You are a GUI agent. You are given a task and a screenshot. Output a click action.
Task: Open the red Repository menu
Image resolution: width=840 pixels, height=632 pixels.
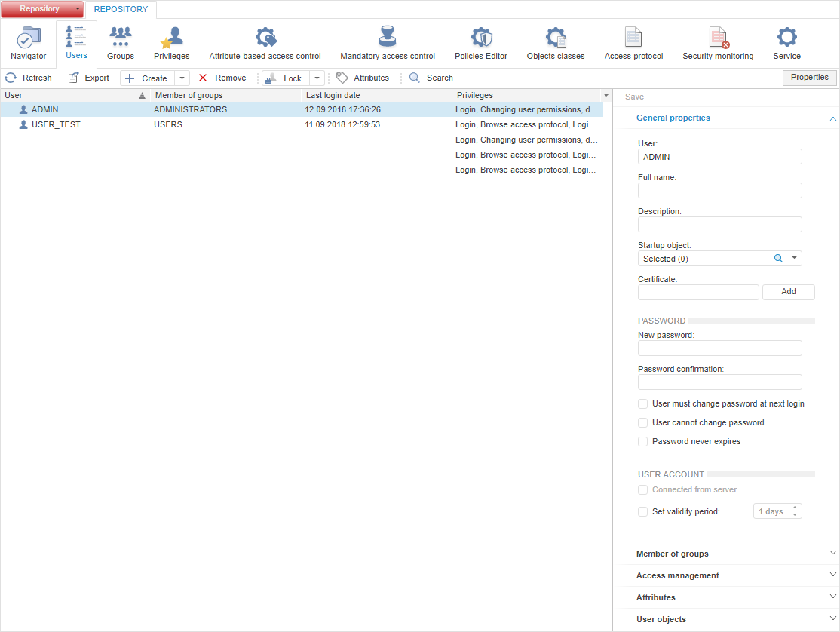coord(41,9)
